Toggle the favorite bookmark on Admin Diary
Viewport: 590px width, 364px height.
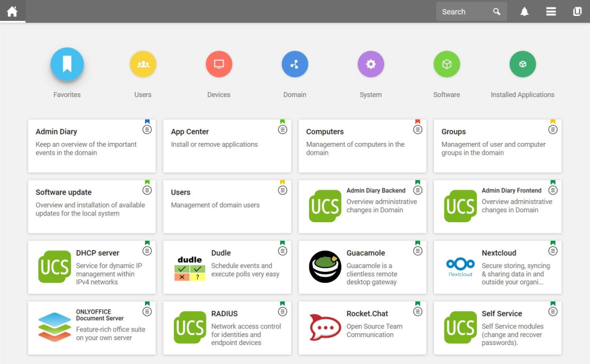click(x=146, y=120)
